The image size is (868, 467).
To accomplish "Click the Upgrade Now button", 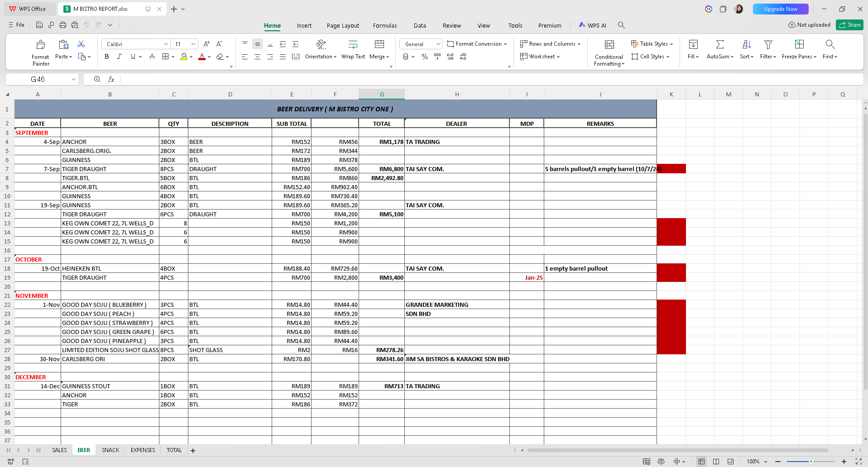I will (x=781, y=9).
